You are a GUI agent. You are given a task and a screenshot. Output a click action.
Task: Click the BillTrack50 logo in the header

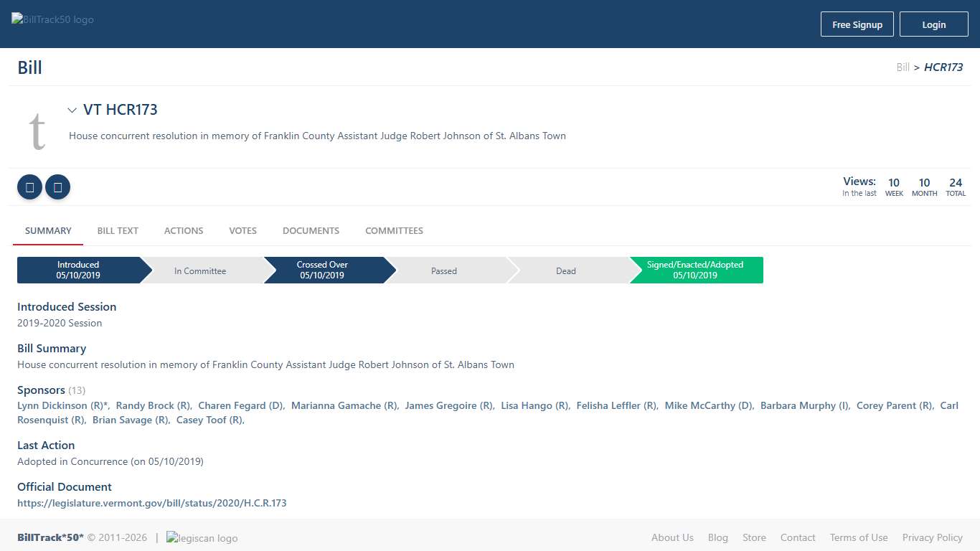click(53, 20)
